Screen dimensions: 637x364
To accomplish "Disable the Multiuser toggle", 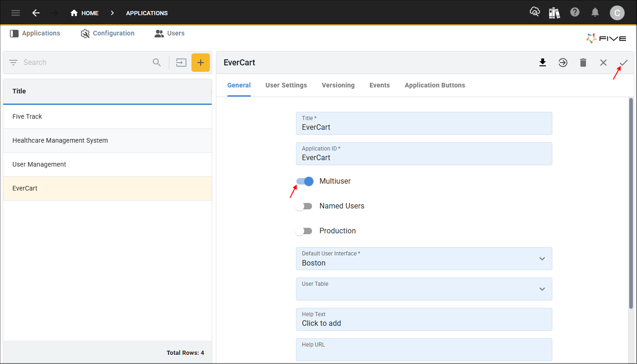I will pyautogui.click(x=305, y=181).
